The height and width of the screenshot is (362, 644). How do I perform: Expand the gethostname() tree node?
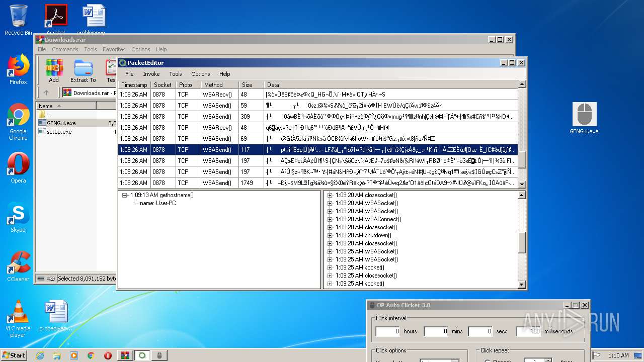[124, 195]
